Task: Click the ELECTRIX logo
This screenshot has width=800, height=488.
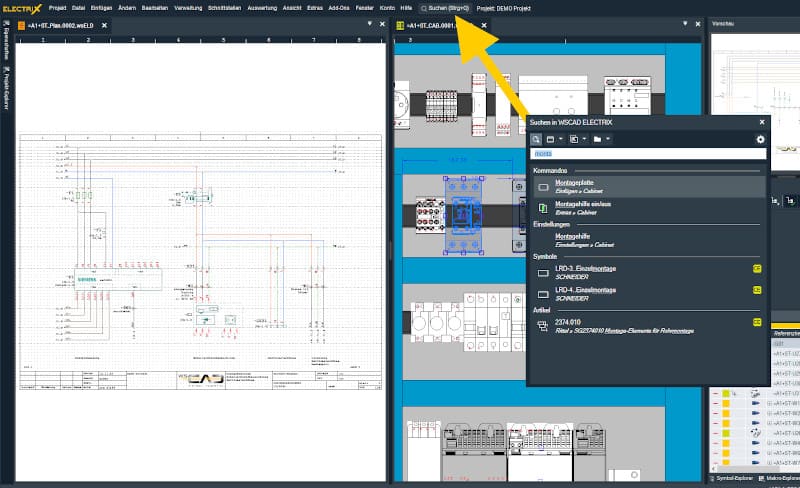Action: coord(21,7)
